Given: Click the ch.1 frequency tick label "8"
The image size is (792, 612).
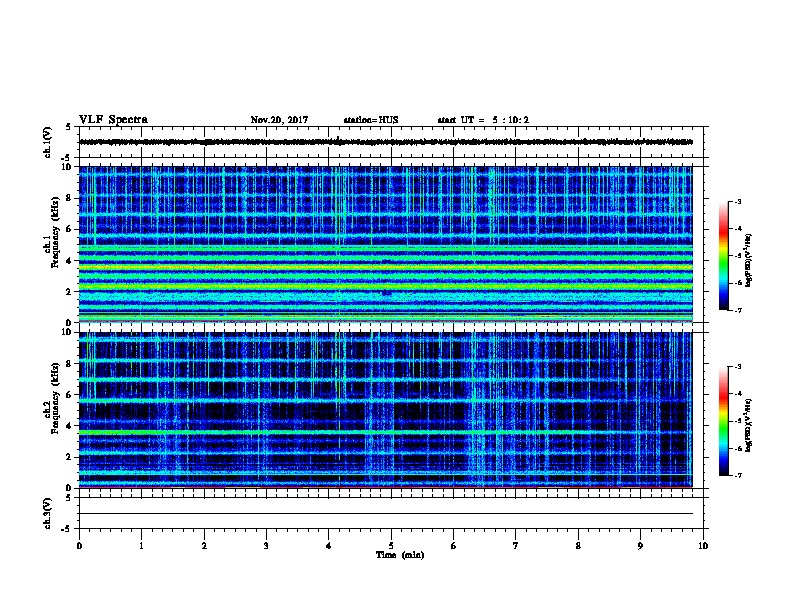Looking at the screenshot, I should 68,198.
